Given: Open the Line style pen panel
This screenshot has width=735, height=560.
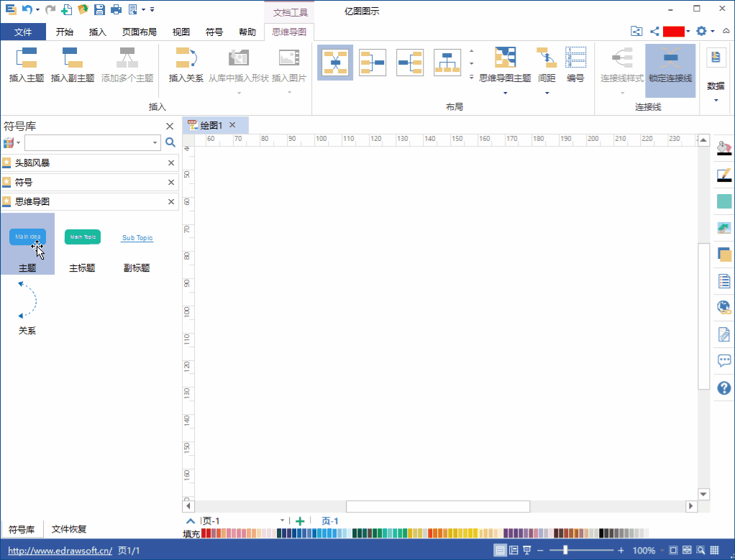Looking at the screenshot, I should point(724,175).
